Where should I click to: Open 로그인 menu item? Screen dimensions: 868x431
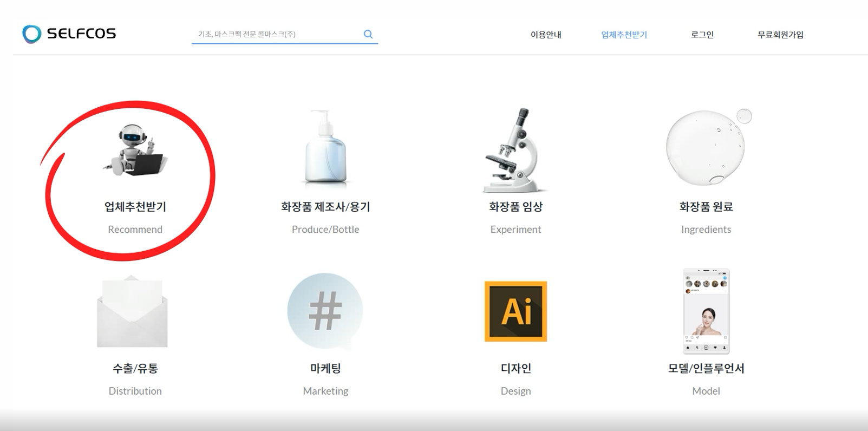[x=702, y=35]
